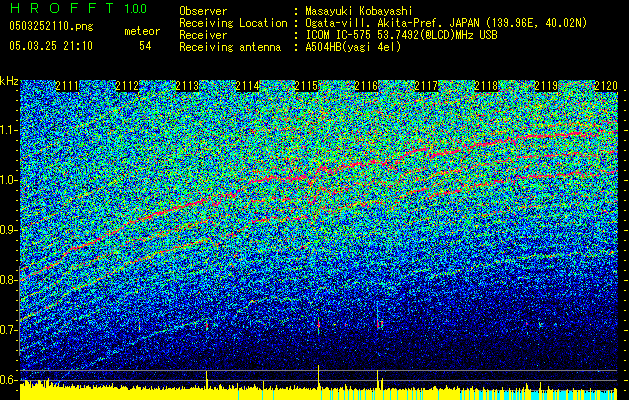The height and width of the screenshot is (400, 629).
Task: Click the 2115 time marker
Action: pos(306,86)
